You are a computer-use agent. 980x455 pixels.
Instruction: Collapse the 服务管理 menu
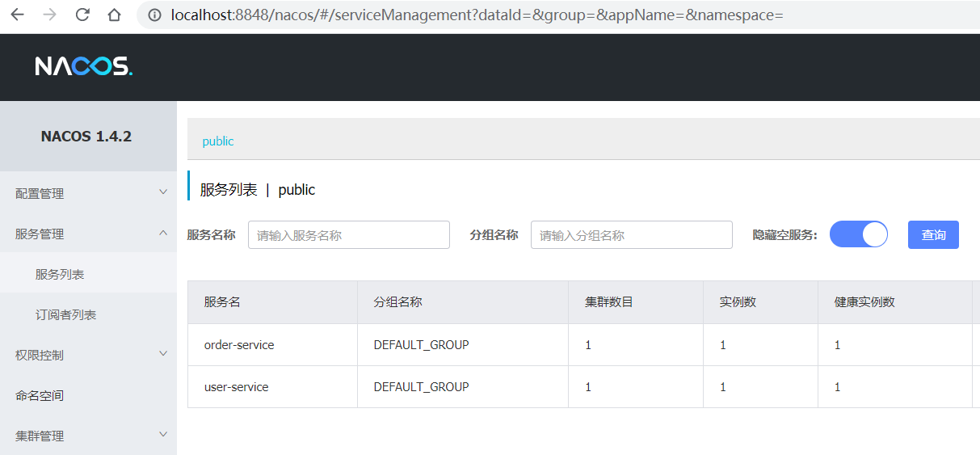88,234
